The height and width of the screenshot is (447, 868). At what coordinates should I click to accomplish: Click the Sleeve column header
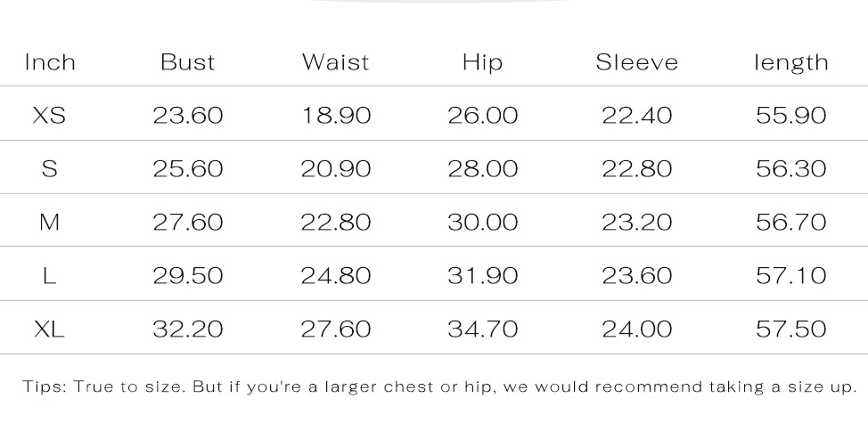(636, 62)
